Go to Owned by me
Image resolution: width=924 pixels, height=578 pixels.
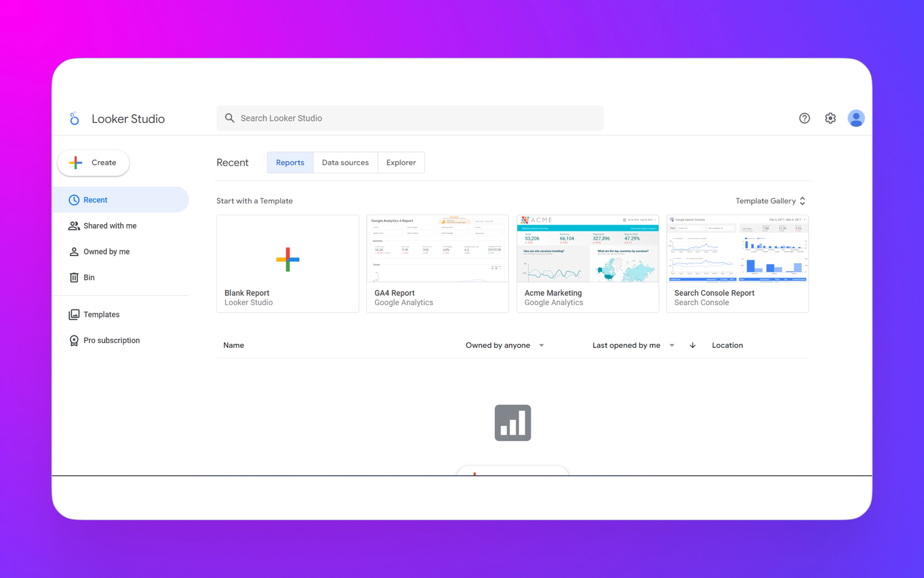point(106,252)
